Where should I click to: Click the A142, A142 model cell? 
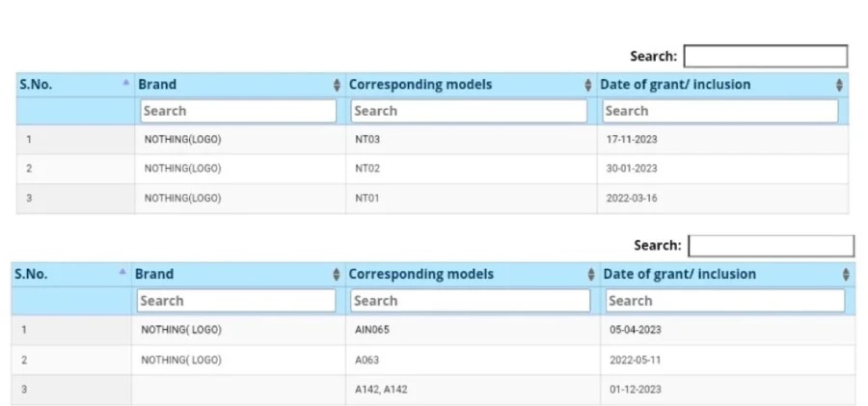pyautogui.click(x=473, y=390)
